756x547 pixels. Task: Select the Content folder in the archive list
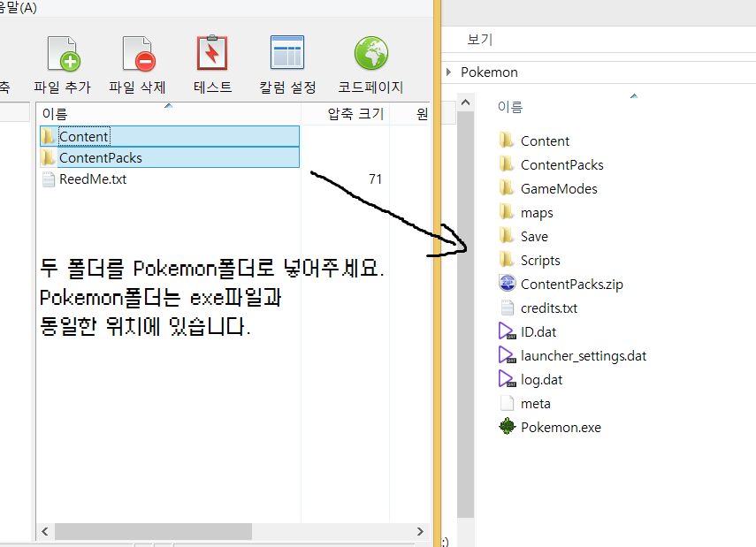tap(86, 135)
